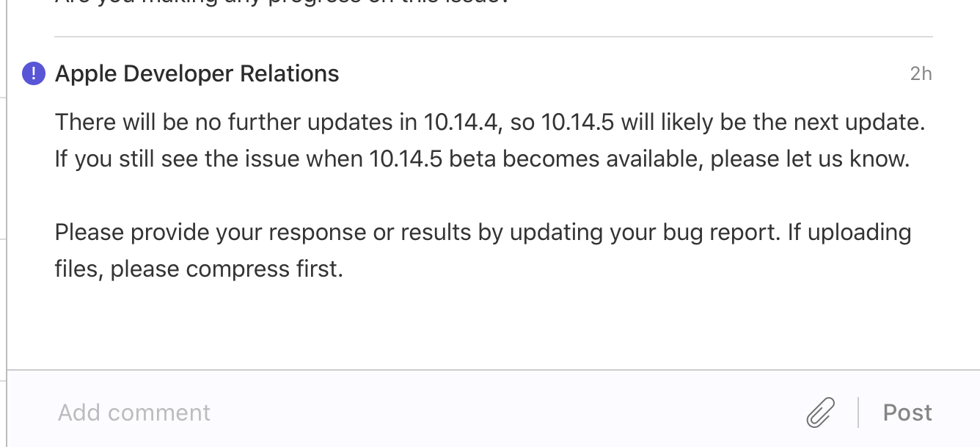980x447 pixels.
Task: Post the comment
Action: pos(907,413)
